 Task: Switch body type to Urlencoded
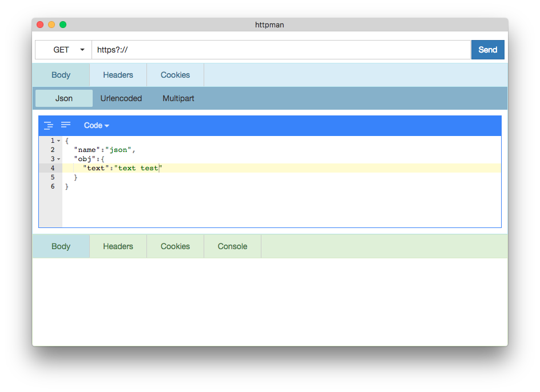(x=121, y=98)
